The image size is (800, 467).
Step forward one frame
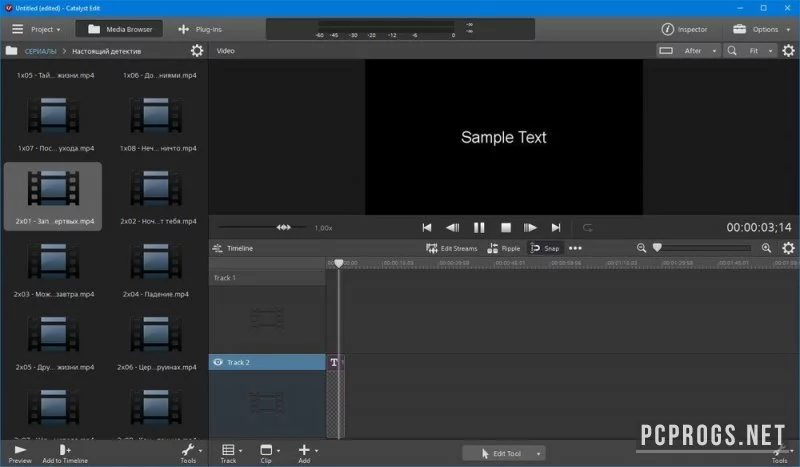point(530,228)
